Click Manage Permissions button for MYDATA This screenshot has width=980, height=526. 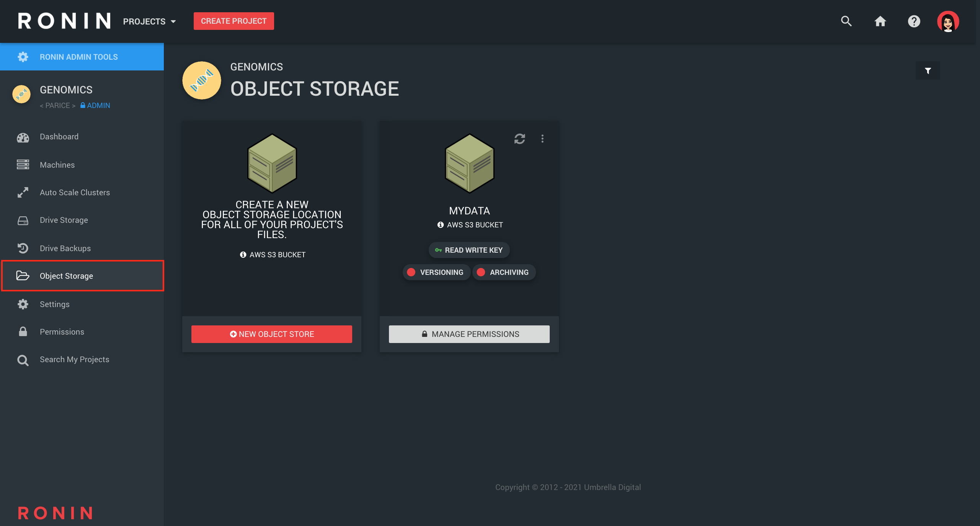469,334
